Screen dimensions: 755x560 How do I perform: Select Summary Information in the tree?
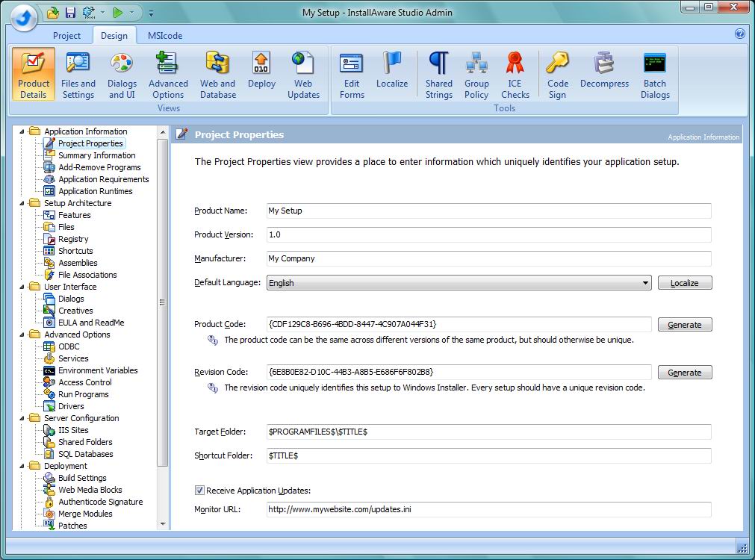pos(97,155)
